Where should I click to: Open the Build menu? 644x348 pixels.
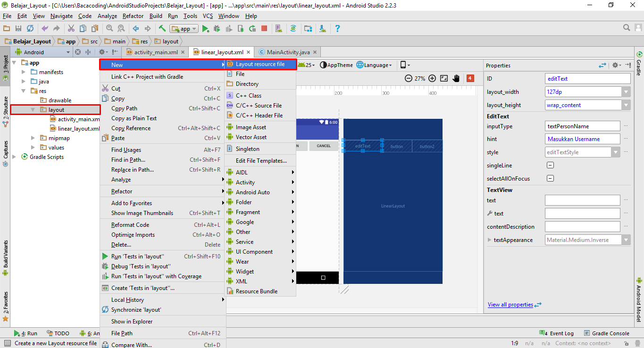coord(156,16)
